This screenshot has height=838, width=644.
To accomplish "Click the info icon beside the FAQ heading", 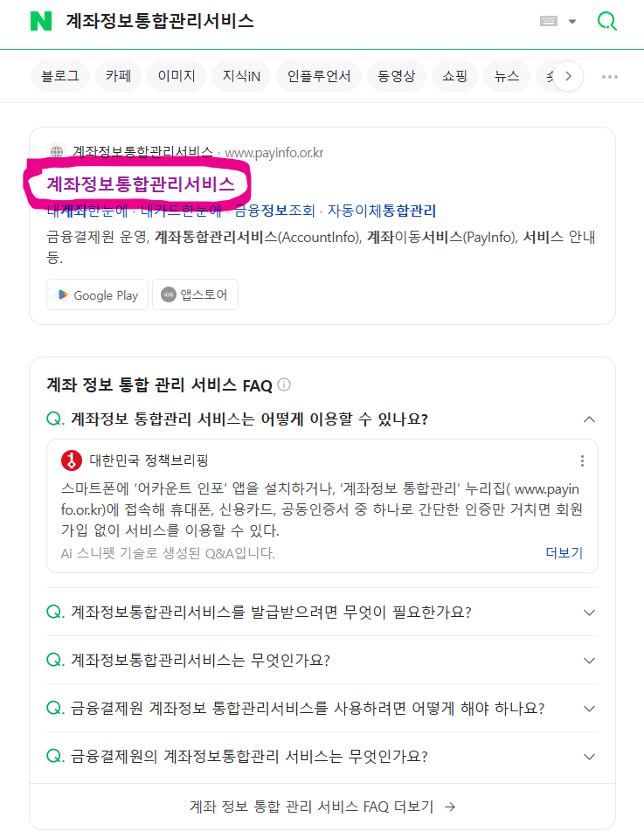I will tap(284, 384).
